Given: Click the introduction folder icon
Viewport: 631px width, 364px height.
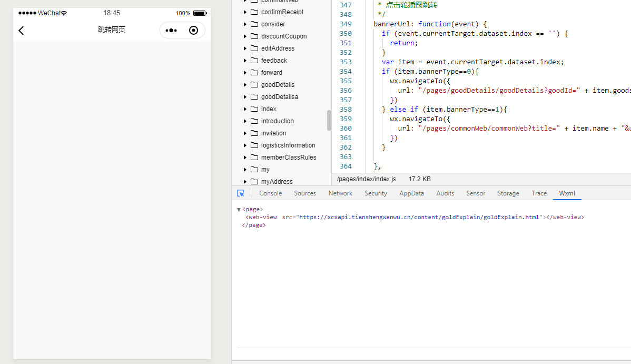Looking at the screenshot, I should click(254, 121).
